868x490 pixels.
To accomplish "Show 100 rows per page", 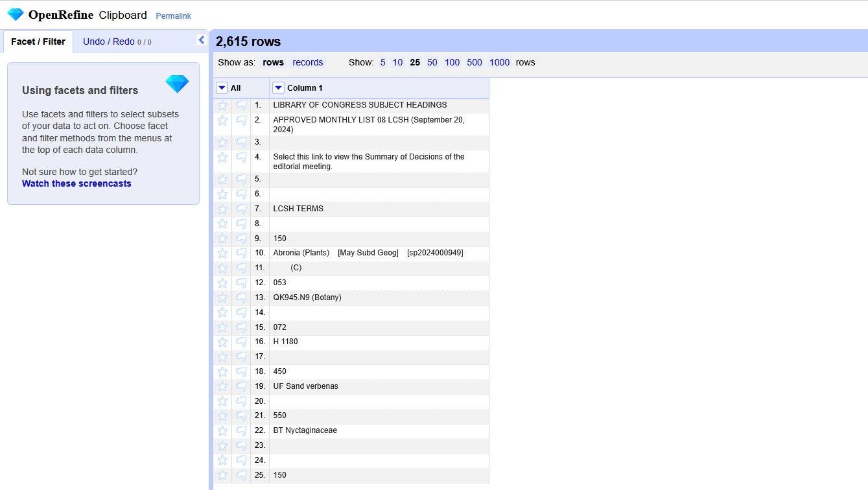I will click(x=452, y=62).
